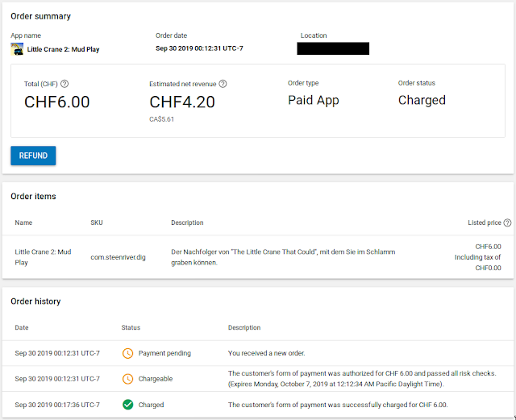
Task: Click the Charged status label in history
Action: pyautogui.click(x=151, y=405)
